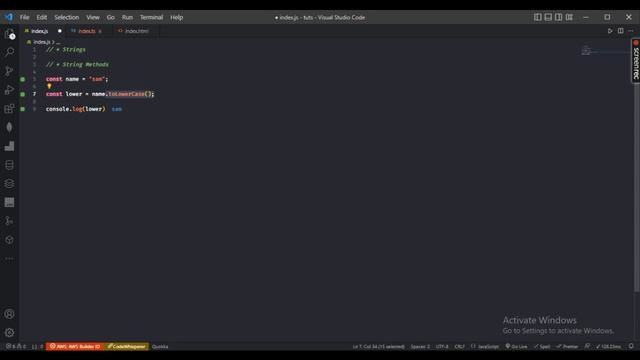
Task: Open the notifications bell in status bar
Action: [631, 346]
